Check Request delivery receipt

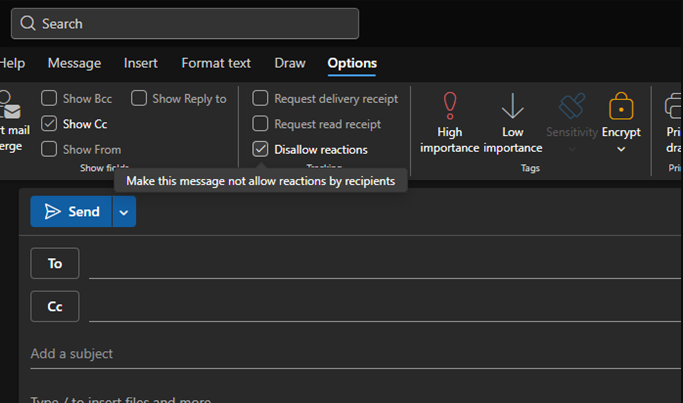pyautogui.click(x=260, y=98)
